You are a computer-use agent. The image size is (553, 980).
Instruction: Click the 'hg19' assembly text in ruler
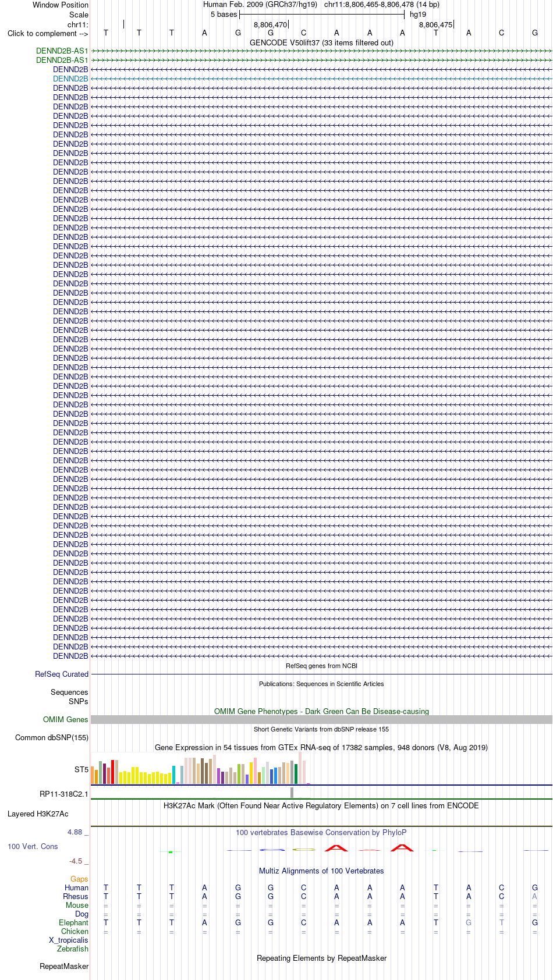pyautogui.click(x=418, y=15)
